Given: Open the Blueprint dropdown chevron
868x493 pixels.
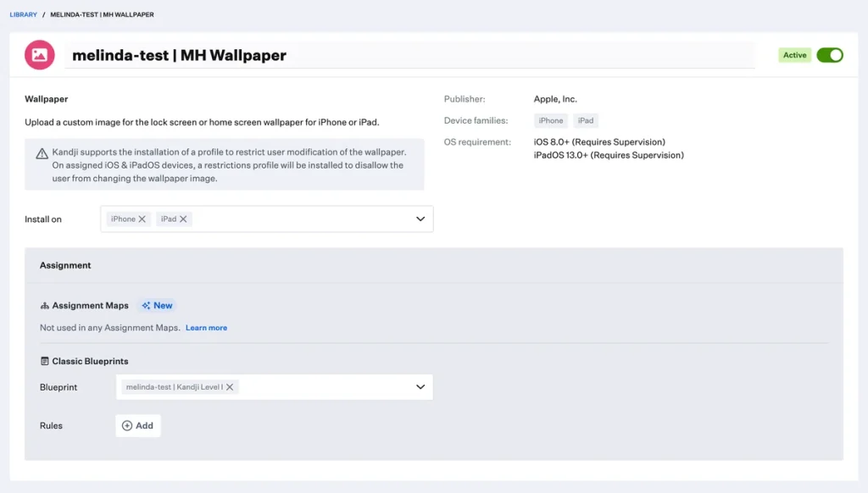Looking at the screenshot, I should pyautogui.click(x=420, y=387).
